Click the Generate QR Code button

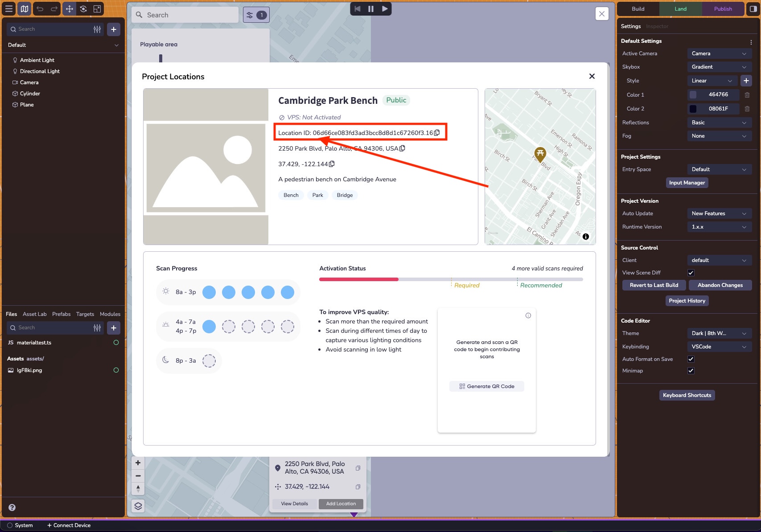pyautogui.click(x=487, y=386)
